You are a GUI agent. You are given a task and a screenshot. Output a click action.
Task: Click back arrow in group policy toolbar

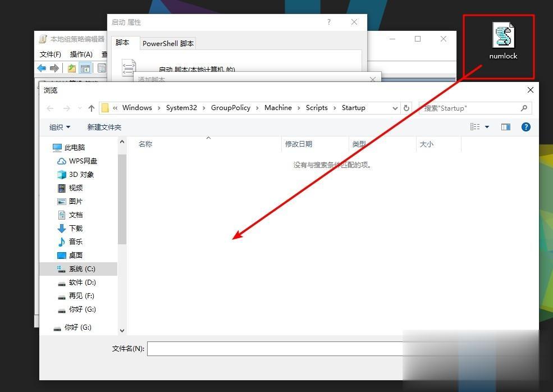coord(42,68)
